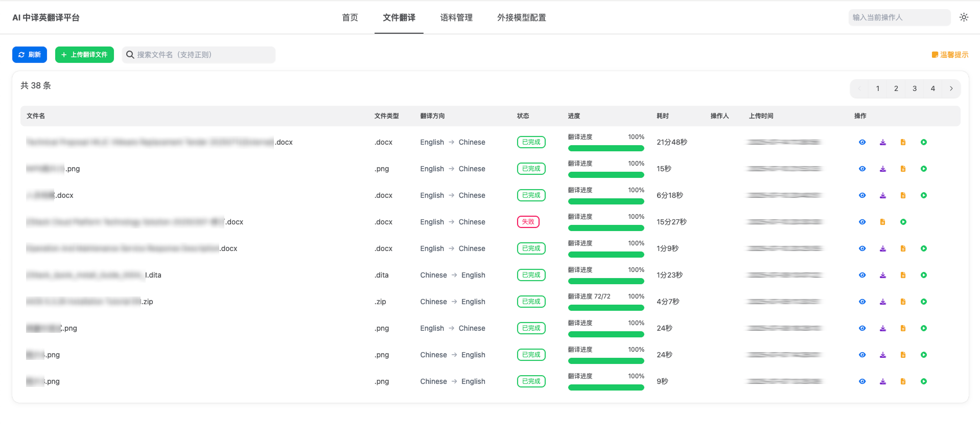Go to pagination page 4
Screen dimensions: 980x435
[933, 88]
